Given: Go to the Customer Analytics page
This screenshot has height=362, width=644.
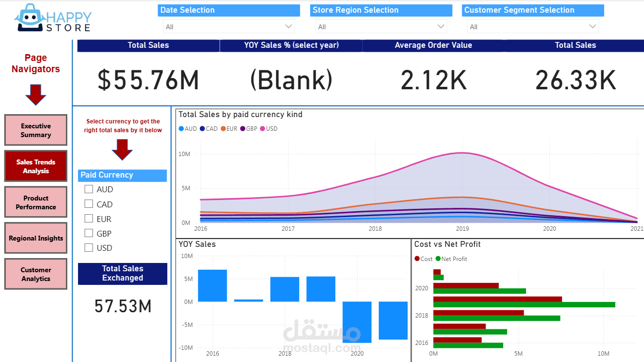Looking at the screenshot, I should pyautogui.click(x=35, y=274).
